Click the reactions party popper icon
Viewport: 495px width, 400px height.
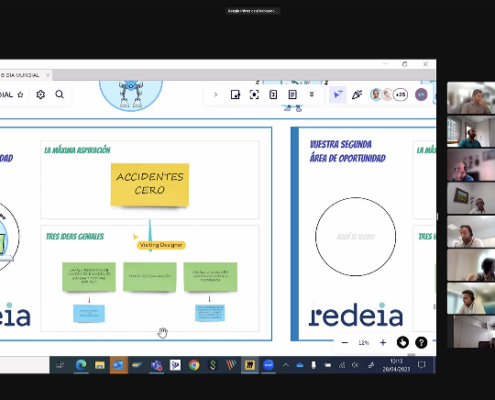tap(357, 95)
